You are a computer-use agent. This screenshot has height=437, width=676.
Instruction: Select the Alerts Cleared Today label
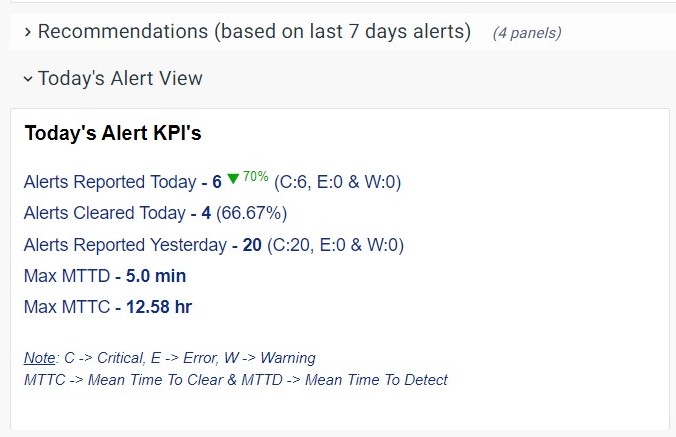point(104,213)
